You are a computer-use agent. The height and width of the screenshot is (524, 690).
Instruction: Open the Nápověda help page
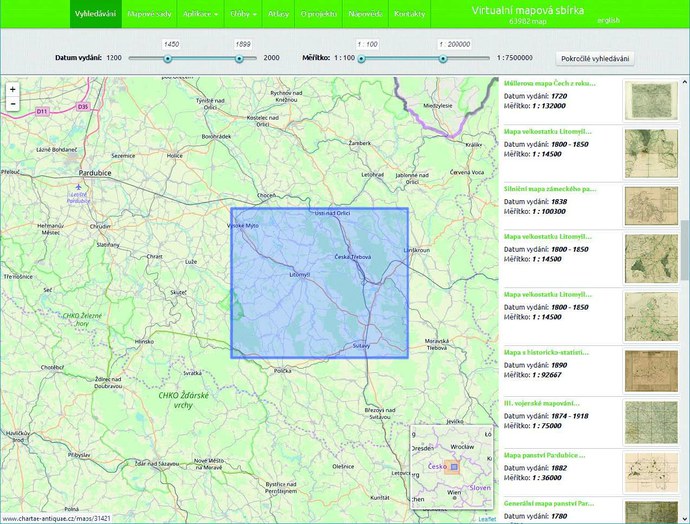pos(365,15)
